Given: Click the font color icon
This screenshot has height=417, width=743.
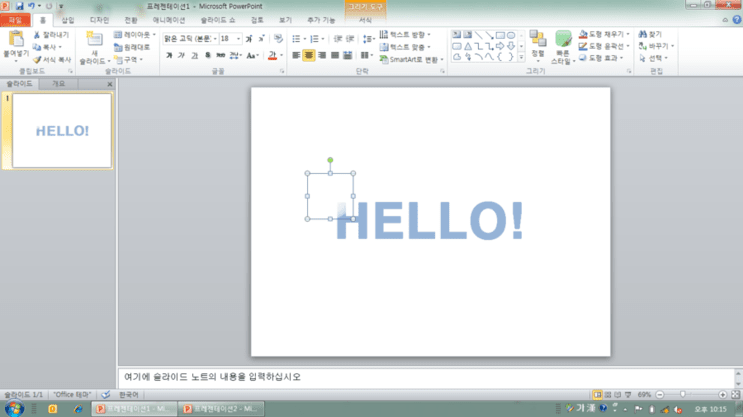Looking at the screenshot, I should (272, 55).
